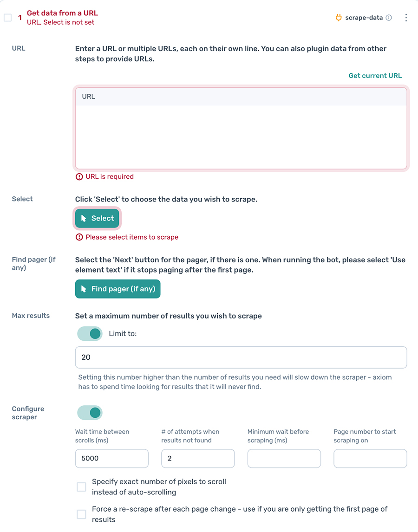Click the 'Page number to start scraping on' field
This screenshot has height=532, width=418.
coord(370,458)
